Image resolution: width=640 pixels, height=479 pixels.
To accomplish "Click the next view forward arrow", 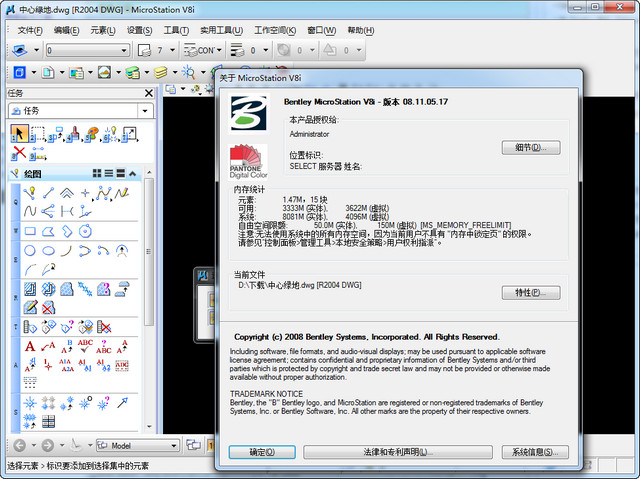I will tap(48, 445).
